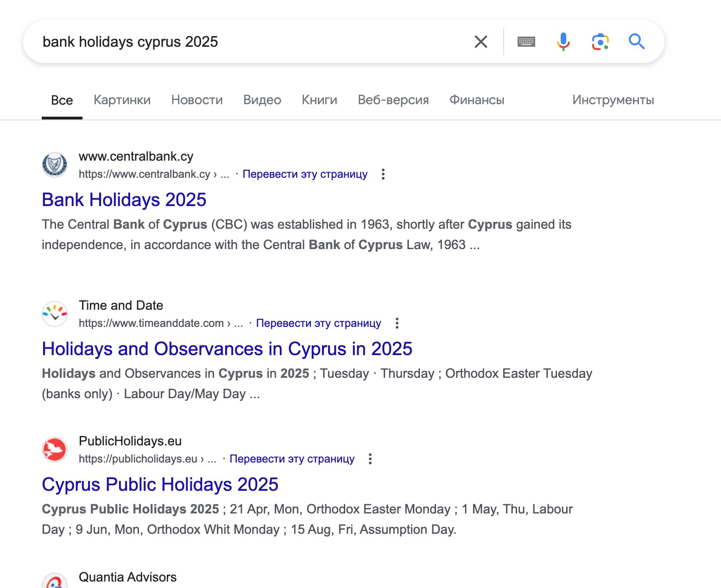Viewport: 721px width, 588px height.
Task: Open Google Lens image search
Action: click(x=600, y=42)
